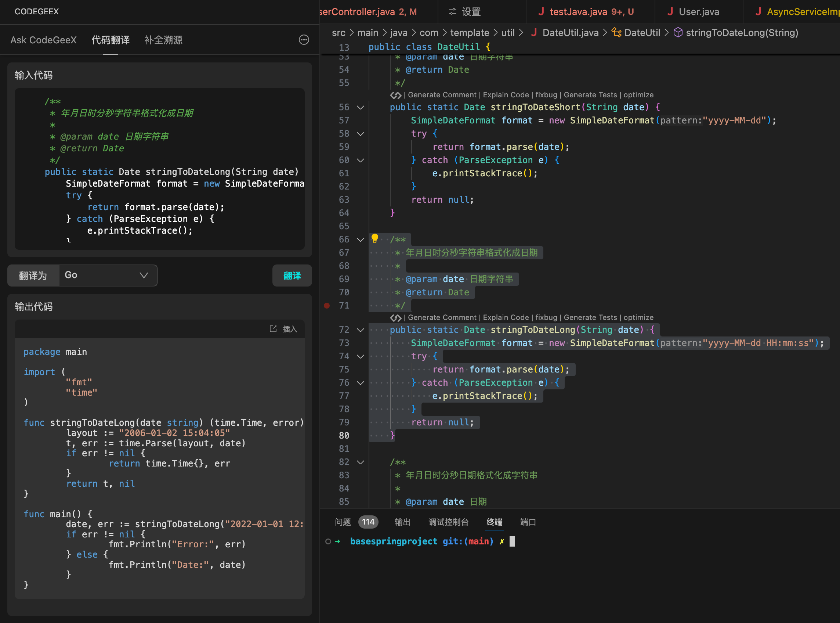Screen dimensions: 840x623
Task: Open the 问题 problems panel tab
Action: [x=343, y=522]
